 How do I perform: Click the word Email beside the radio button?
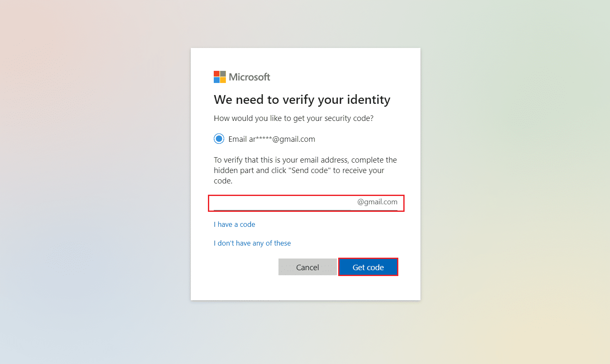click(x=237, y=139)
